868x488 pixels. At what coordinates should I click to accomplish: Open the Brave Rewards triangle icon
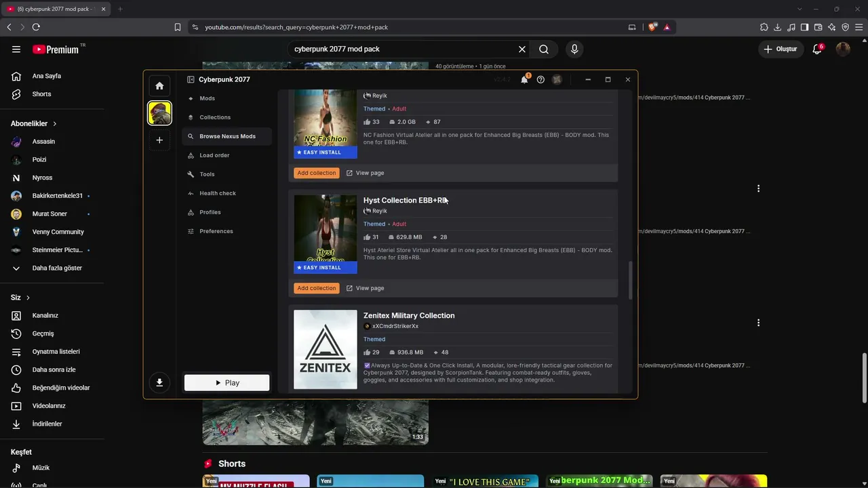pyautogui.click(x=667, y=27)
